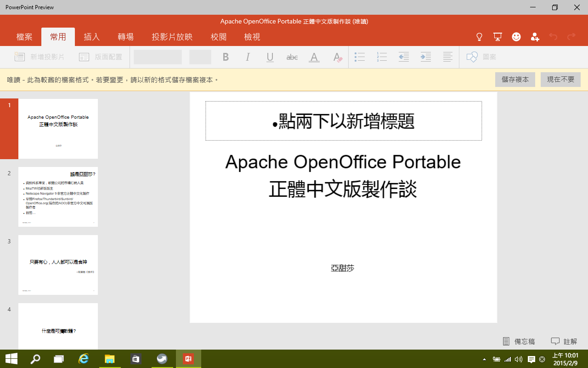Click the paragraph alignment icon
The image size is (588, 368).
point(448,57)
